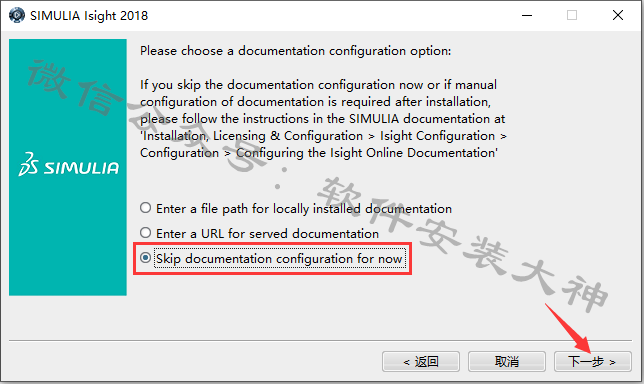Click the 'SIMULIA Isight 2018' window title text
The image size is (644, 384).
89,16
